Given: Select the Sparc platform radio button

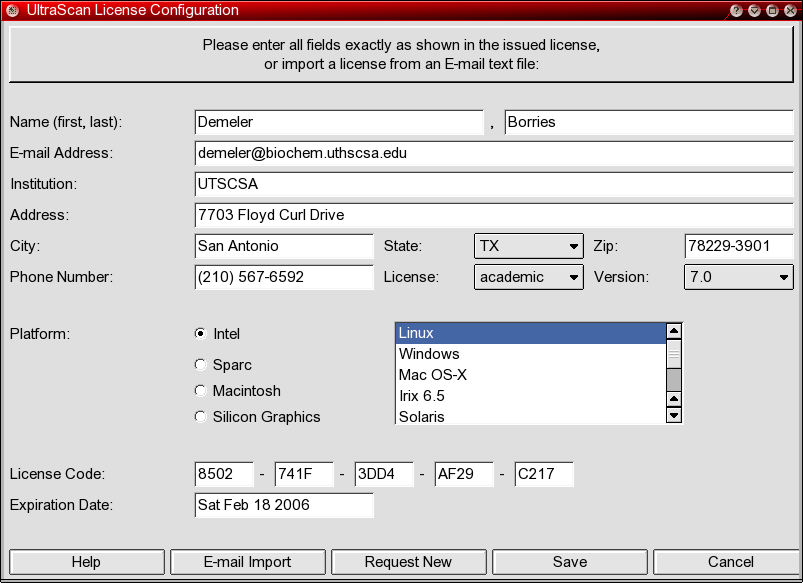Looking at the screenshot, I should tap(201, 365).
